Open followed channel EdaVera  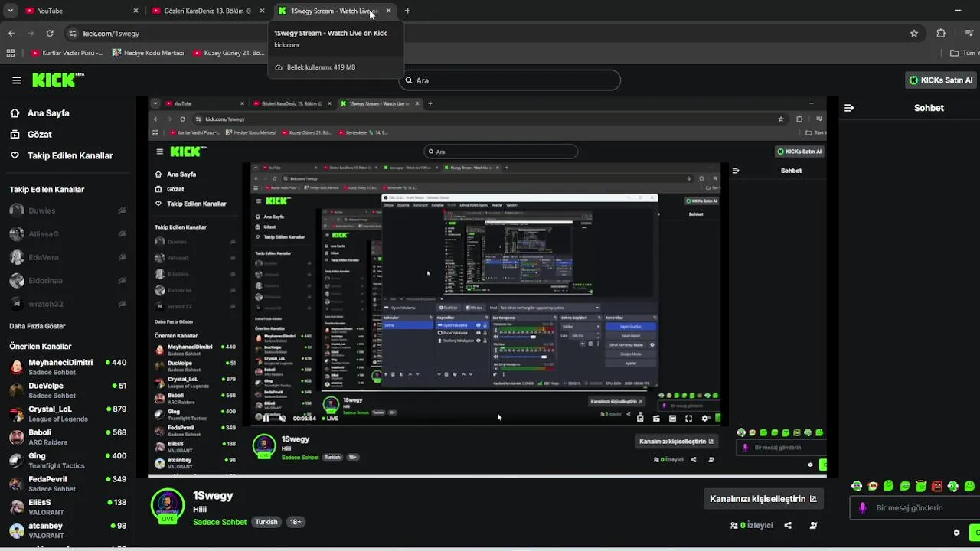pos(67,258)
